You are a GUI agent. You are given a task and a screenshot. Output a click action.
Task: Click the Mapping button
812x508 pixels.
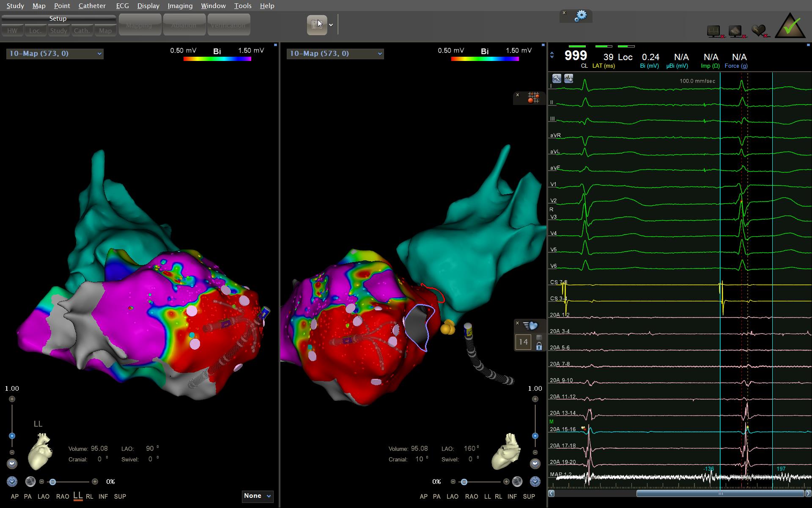(x=139, y=25)
